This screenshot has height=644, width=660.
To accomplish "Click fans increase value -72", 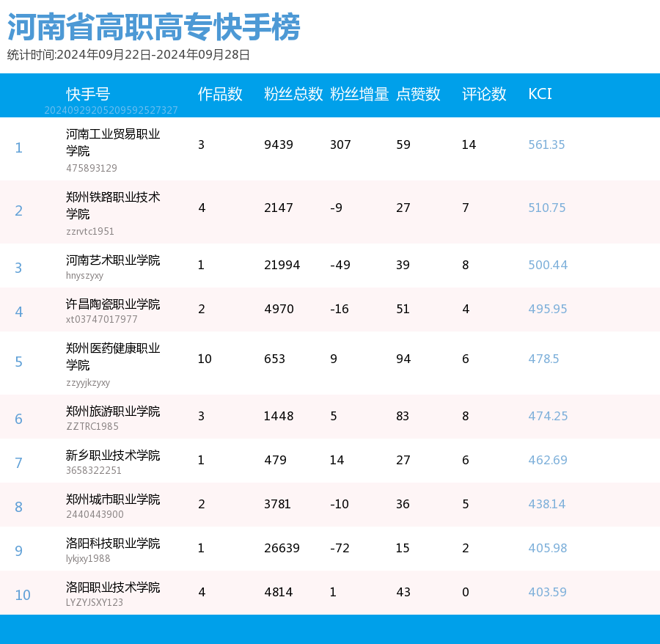I will pos(340,548).
